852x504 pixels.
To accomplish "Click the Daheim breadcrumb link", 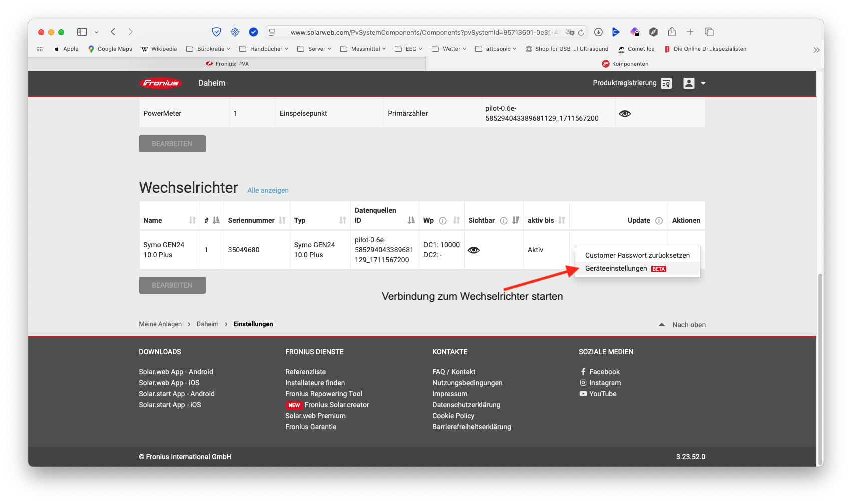I will coord(207,324).
